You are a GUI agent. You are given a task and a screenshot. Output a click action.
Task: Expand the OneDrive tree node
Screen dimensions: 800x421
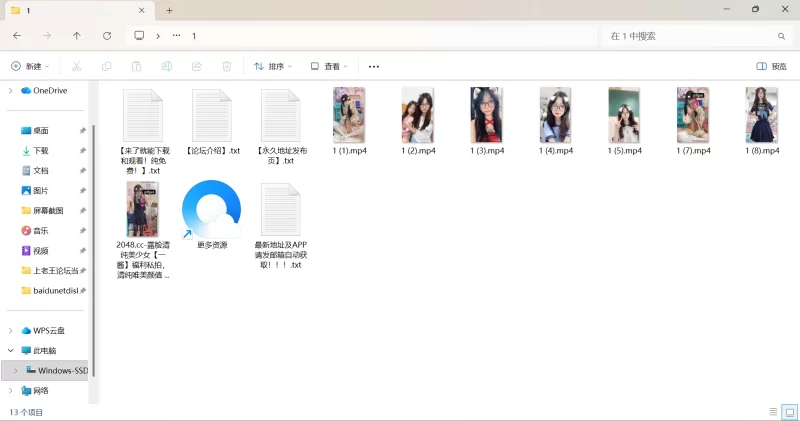click(10, 90)
